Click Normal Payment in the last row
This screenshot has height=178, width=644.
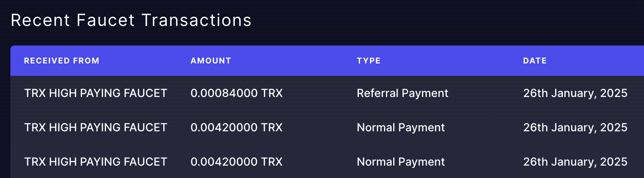(x=401, y=162)
